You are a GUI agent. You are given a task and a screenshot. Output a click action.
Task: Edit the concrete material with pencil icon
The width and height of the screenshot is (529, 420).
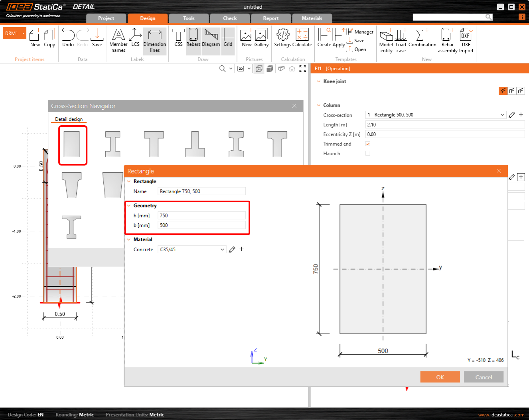(x=232, y=250)
